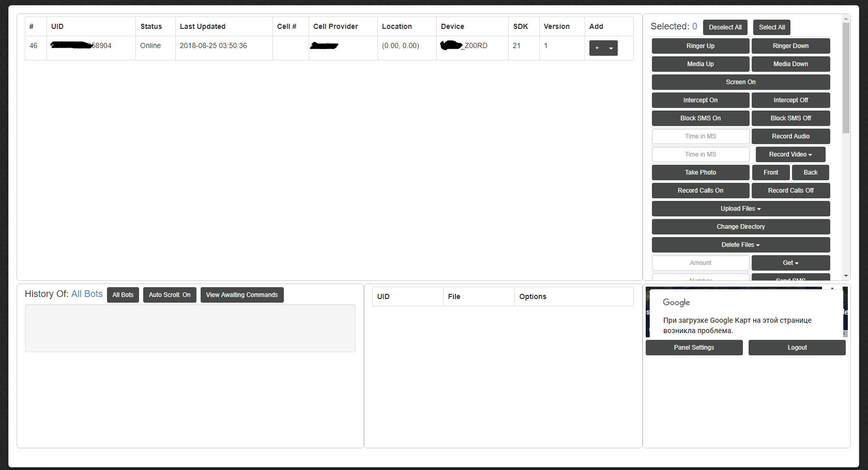Expand the Delete Files dropdown
The image size is (868, 470).
740,245
